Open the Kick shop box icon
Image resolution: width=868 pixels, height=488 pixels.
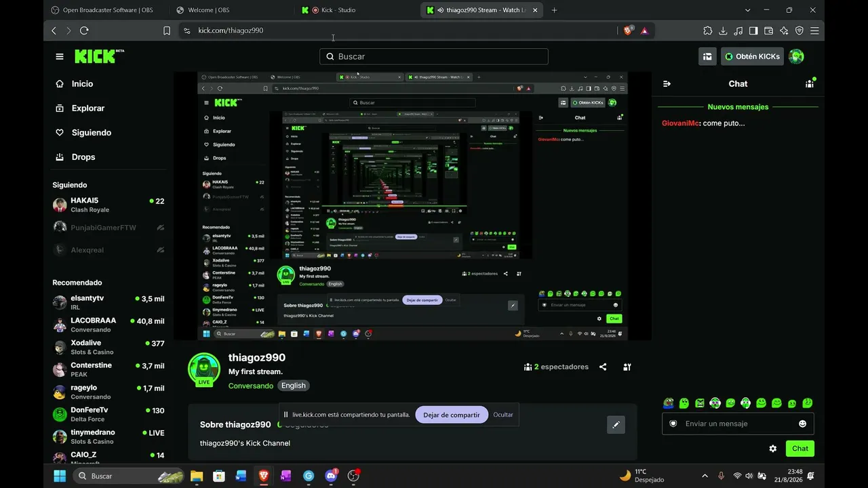point(707,56)
